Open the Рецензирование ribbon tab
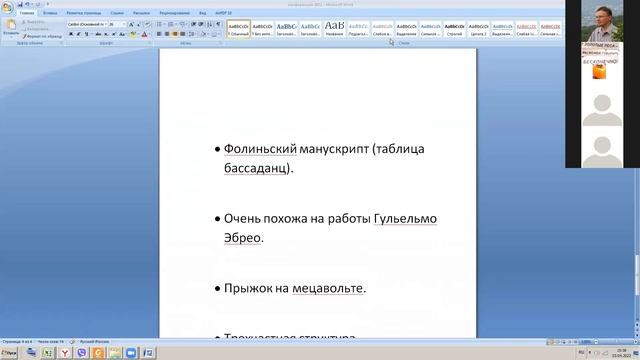This screenshot has width=640, height=360. click(175, 13)
